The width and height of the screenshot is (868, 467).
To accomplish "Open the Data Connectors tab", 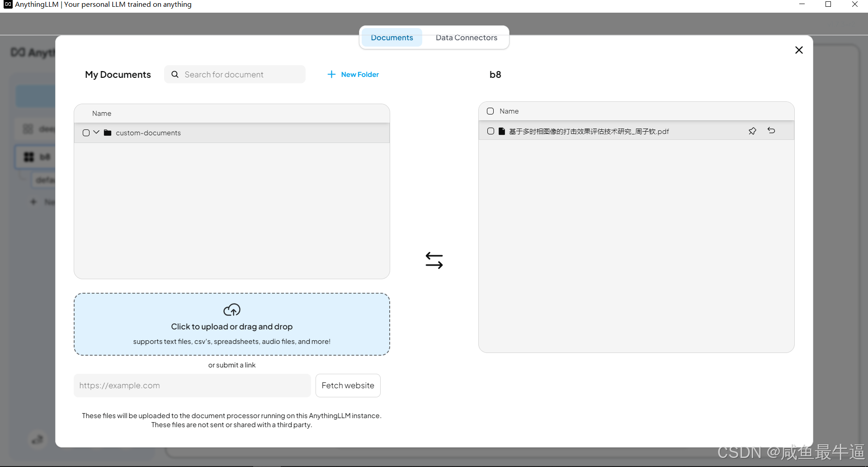I will tap(466, 38).
